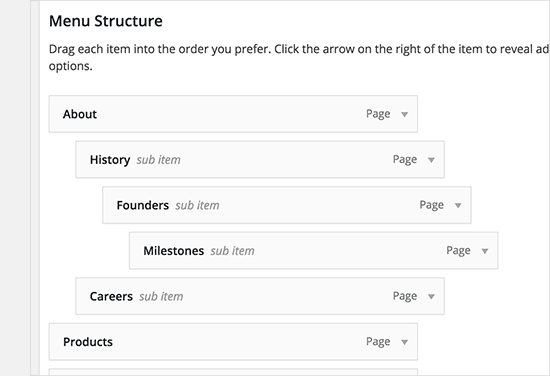
Task: Click the partially visible item below Products
Action: click(233, 372)
